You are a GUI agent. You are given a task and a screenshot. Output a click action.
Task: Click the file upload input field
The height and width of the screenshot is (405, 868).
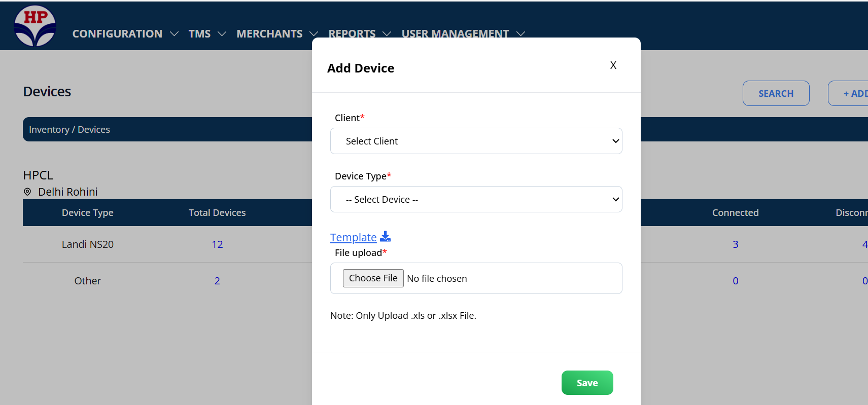click(x=476, y=278)
